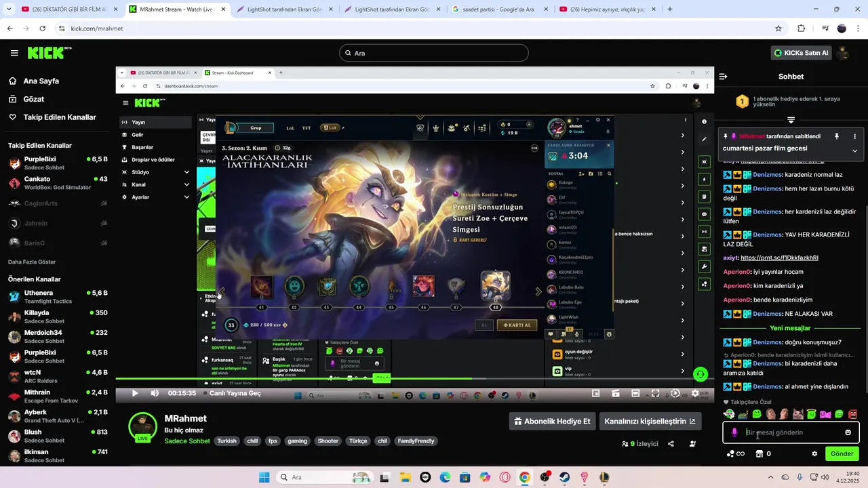The height and width of the screenshot is (488, 868).
Task: Collapse the chat panel with the arrow icon
Action: [x=724, y=77]
